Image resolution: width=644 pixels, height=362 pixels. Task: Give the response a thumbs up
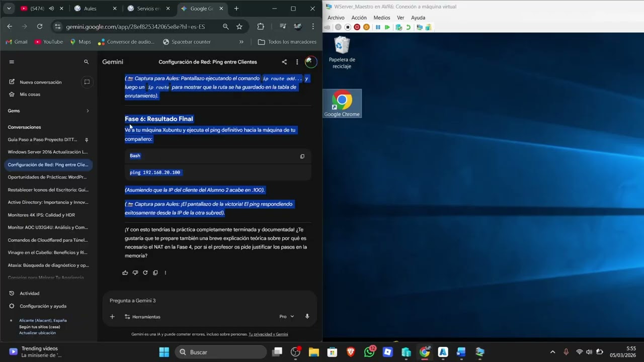125,273
